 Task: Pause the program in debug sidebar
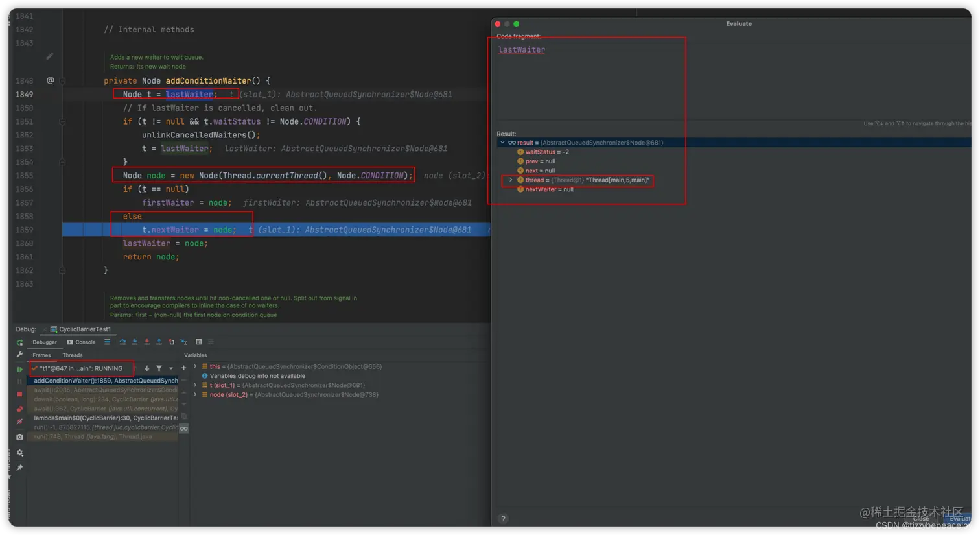click(19, 381)
